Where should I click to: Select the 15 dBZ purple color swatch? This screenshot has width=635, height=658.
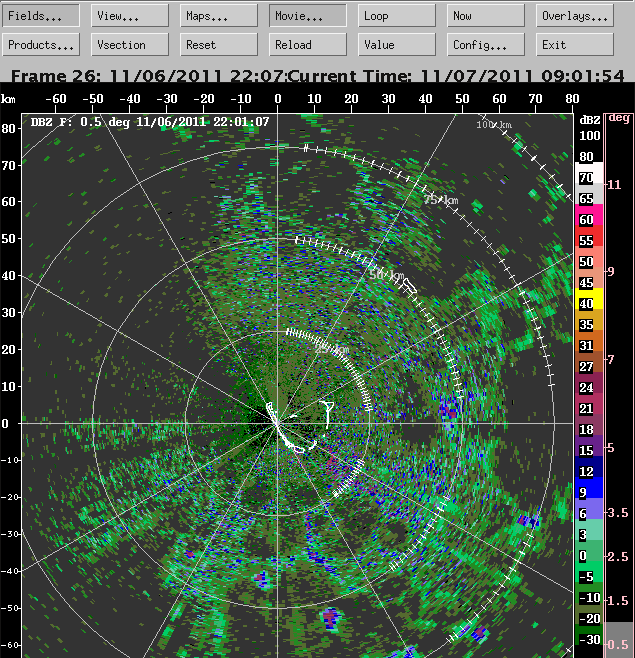[589, 446]
